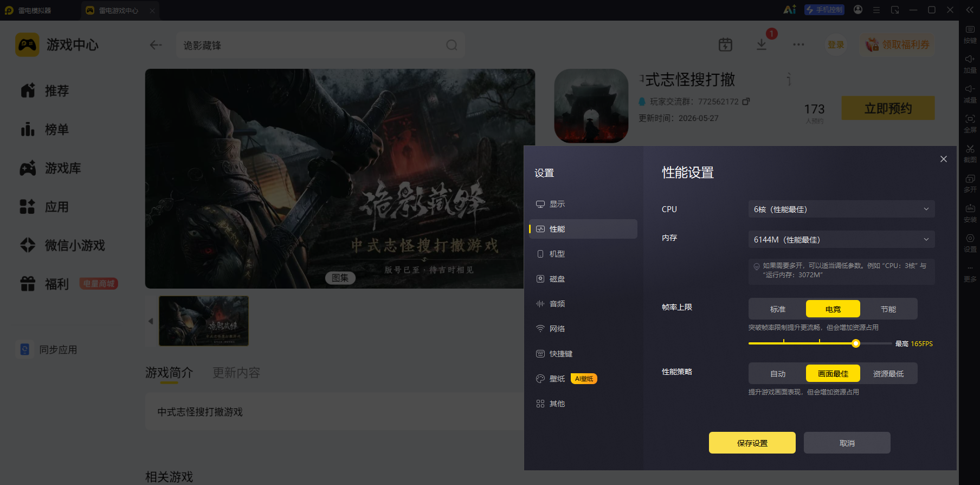Set frame rate limit to 标准
The width and height of the screenshot is (980, 485).
pyautogui.click(x=778, y=309)
